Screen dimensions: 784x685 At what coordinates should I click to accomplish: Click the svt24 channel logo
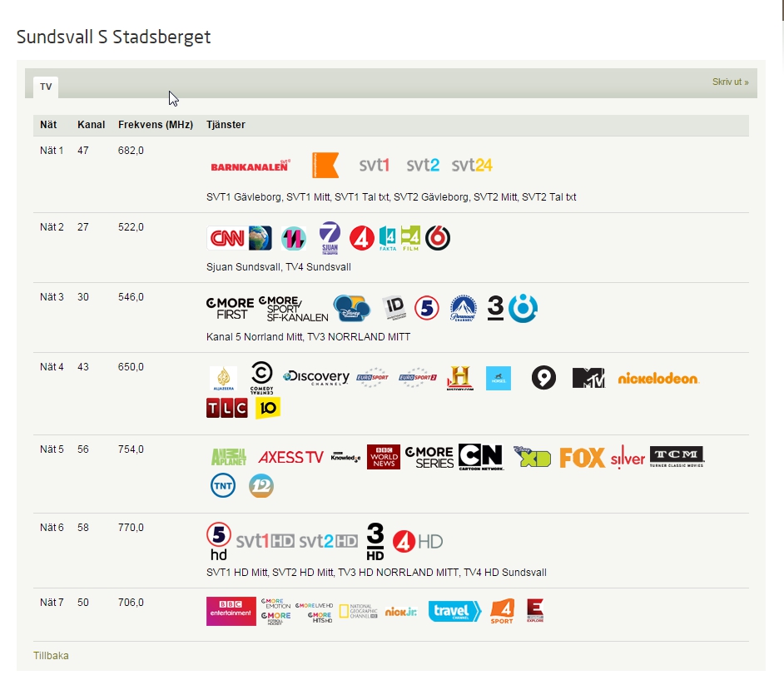pos(472,165)
